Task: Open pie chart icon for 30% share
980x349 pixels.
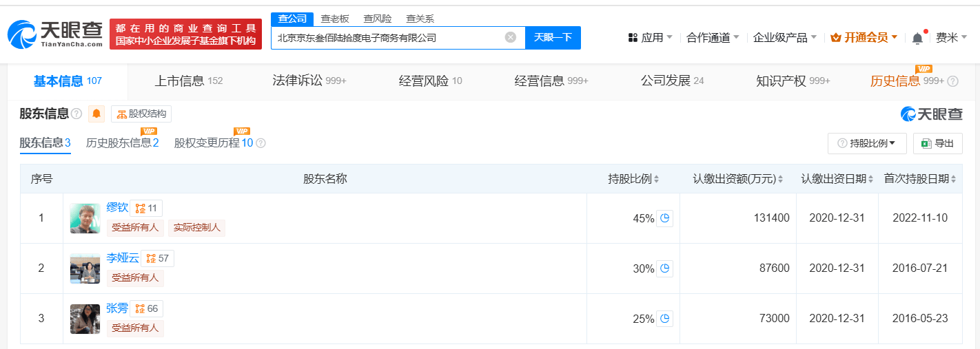Action: (665, 268)
